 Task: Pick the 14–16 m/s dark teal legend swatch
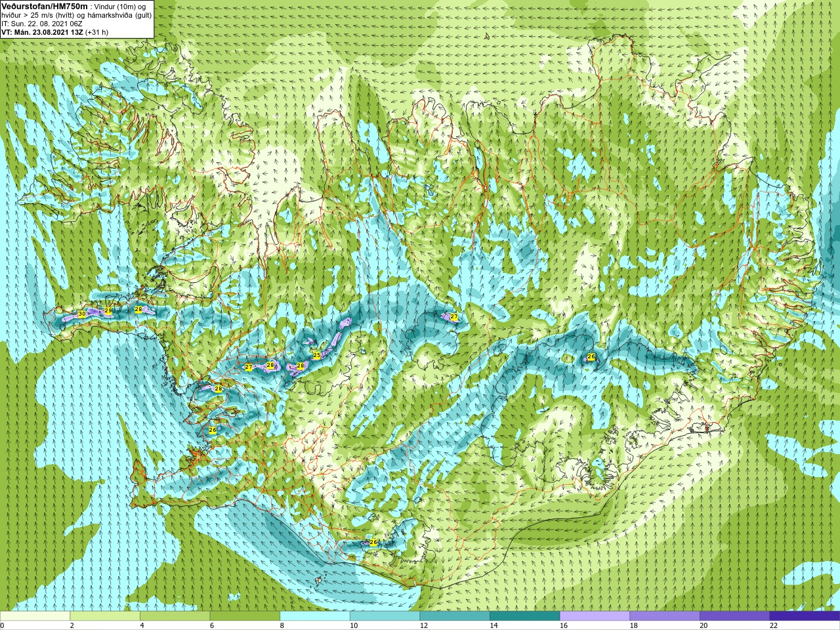pos(525,616)
